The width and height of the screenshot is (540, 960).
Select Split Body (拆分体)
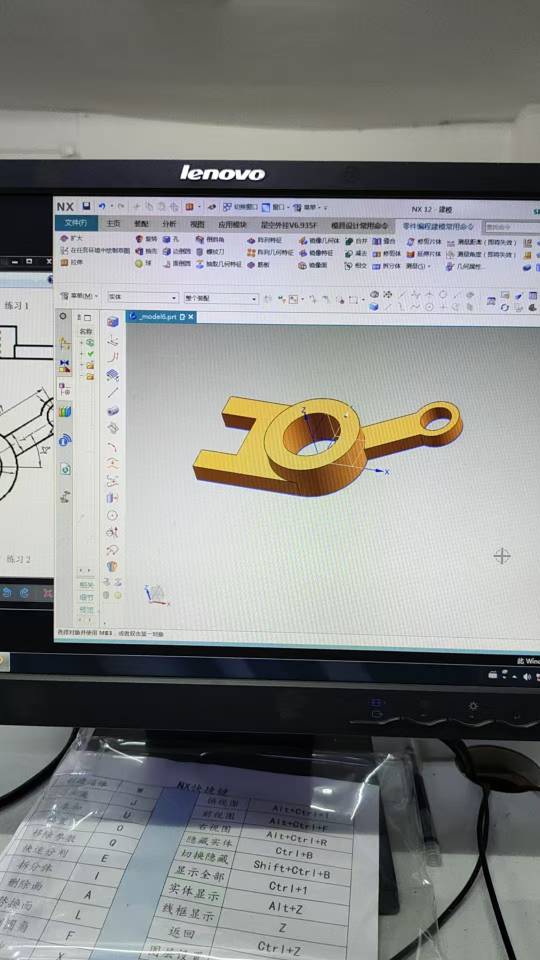387,266
